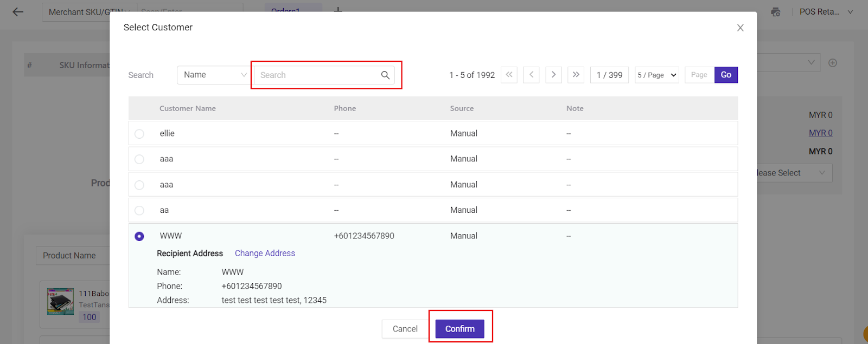Image resolution: width=868 pixels, height=344 pixels.
Task: Select the WWW customer radio button
Action: click(x=139, y=237)
